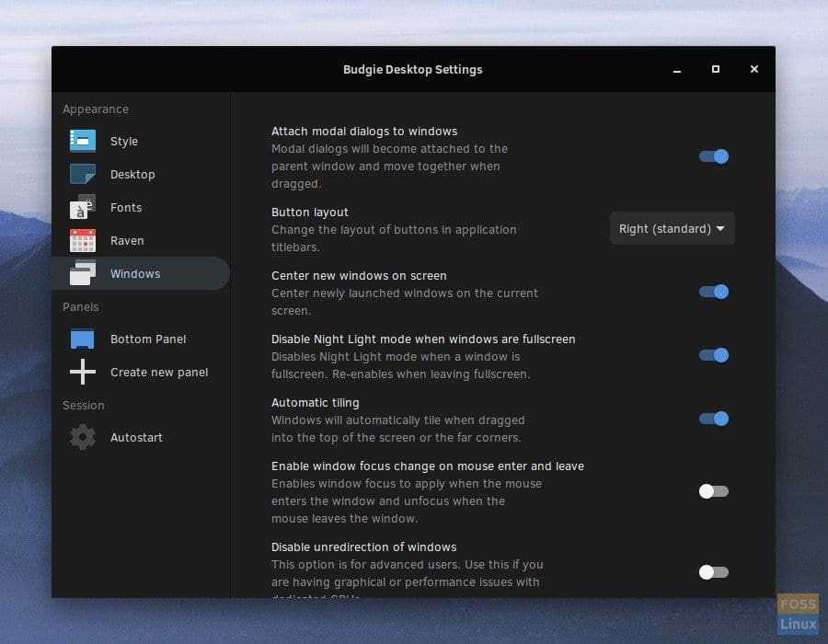Enable window focus change on mouse enter
The height and width of the screenshot is (644, 828).
click(x=714, y=491)
